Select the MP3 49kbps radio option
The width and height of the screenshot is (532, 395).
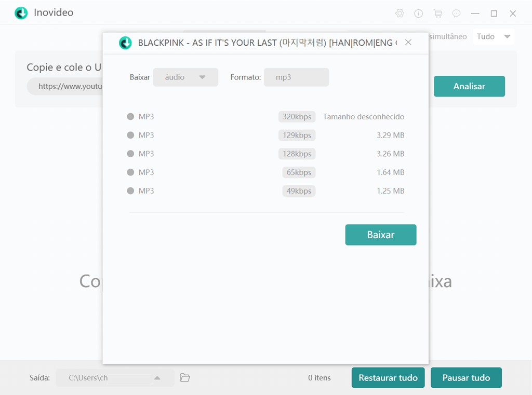(130, 190)
